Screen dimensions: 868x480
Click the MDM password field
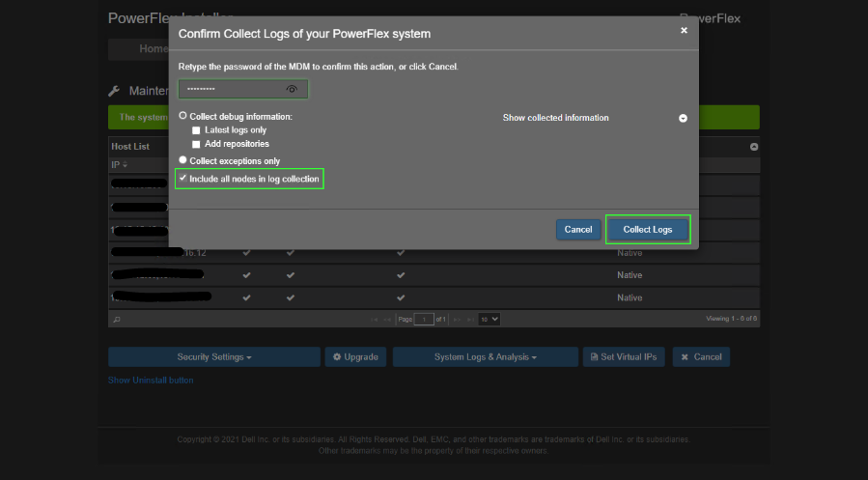coord(242,89)
